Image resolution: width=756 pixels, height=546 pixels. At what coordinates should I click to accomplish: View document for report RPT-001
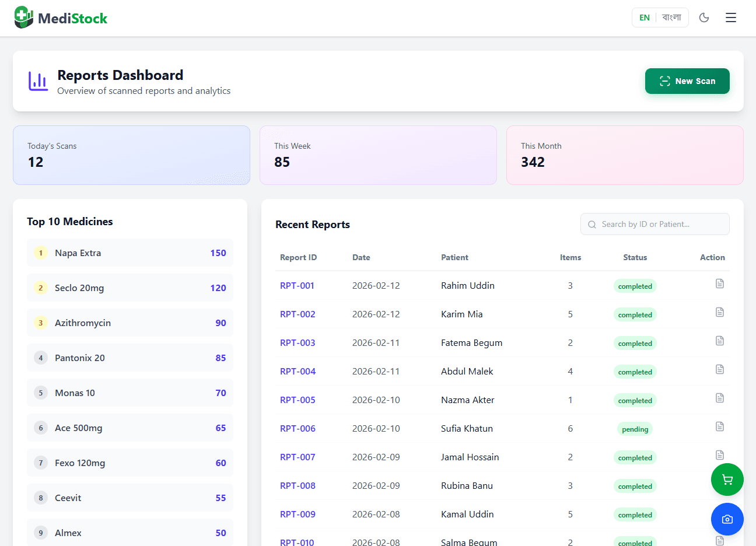[719, 283]
